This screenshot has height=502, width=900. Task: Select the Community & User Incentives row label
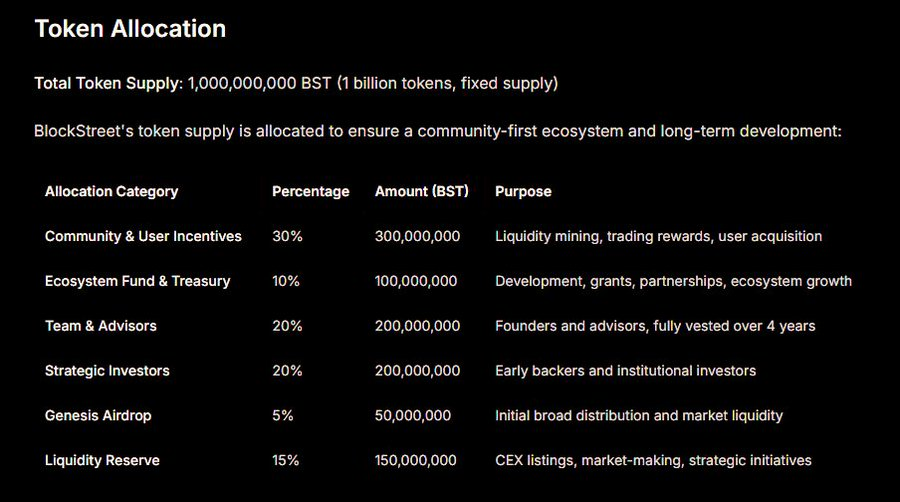[143, 236]
